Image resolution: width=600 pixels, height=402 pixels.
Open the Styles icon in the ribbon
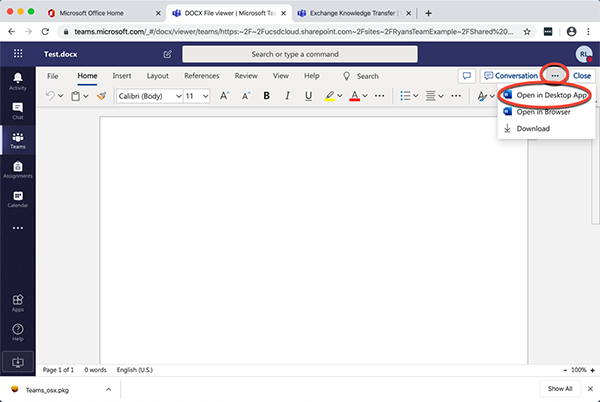[x=482, y=96]
